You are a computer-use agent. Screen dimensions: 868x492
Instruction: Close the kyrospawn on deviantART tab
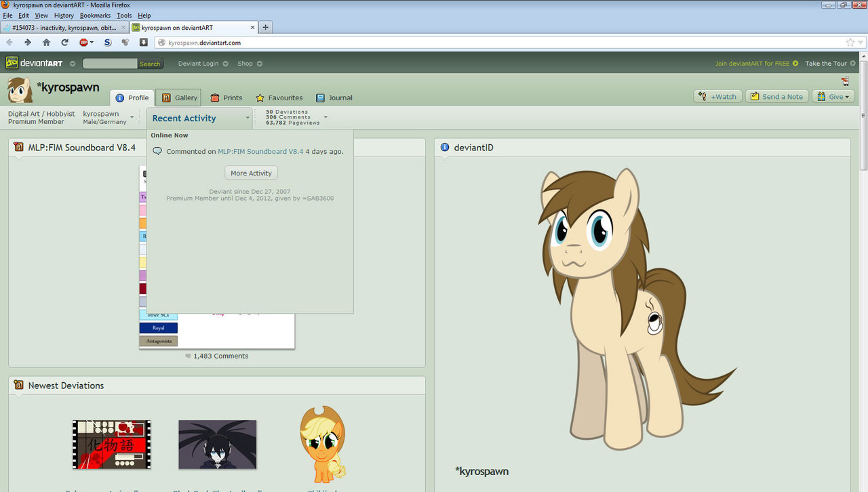pos(253,28)
